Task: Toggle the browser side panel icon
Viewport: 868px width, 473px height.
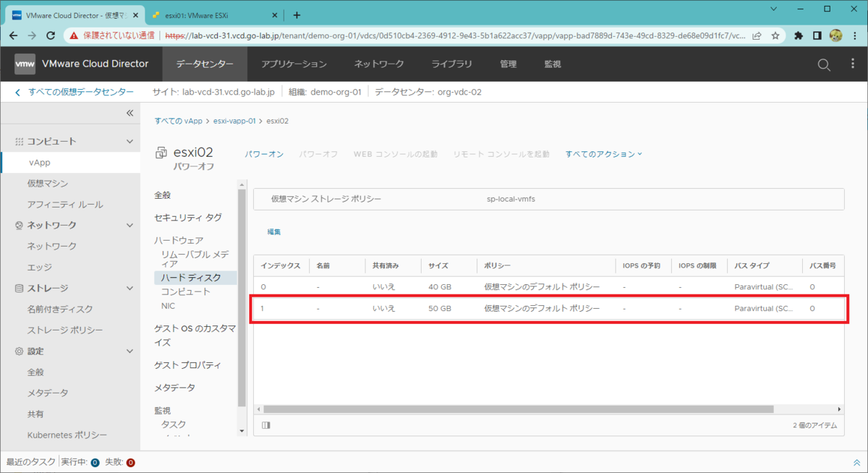Action: click(817, 35)
